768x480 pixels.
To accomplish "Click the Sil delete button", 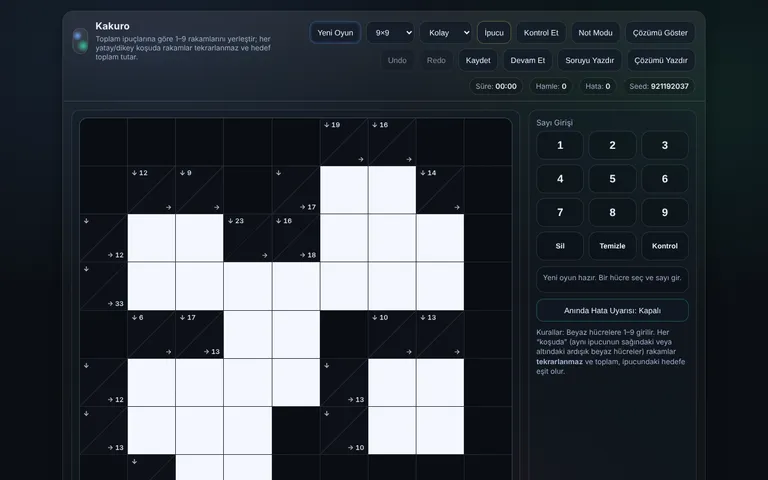I will tap(560, 246).
